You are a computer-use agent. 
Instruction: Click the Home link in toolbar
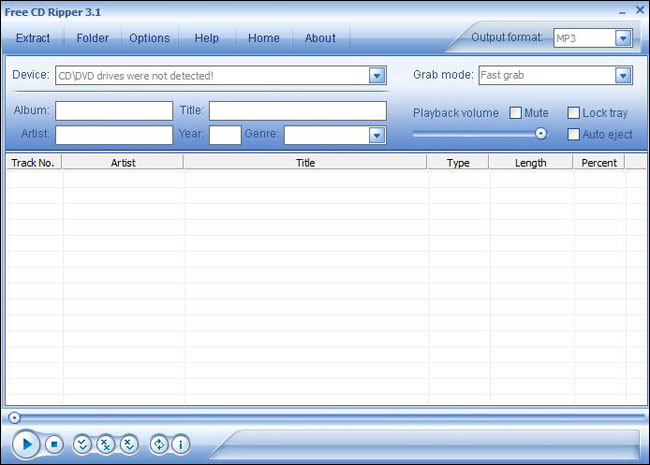click(x=264, y=38)
